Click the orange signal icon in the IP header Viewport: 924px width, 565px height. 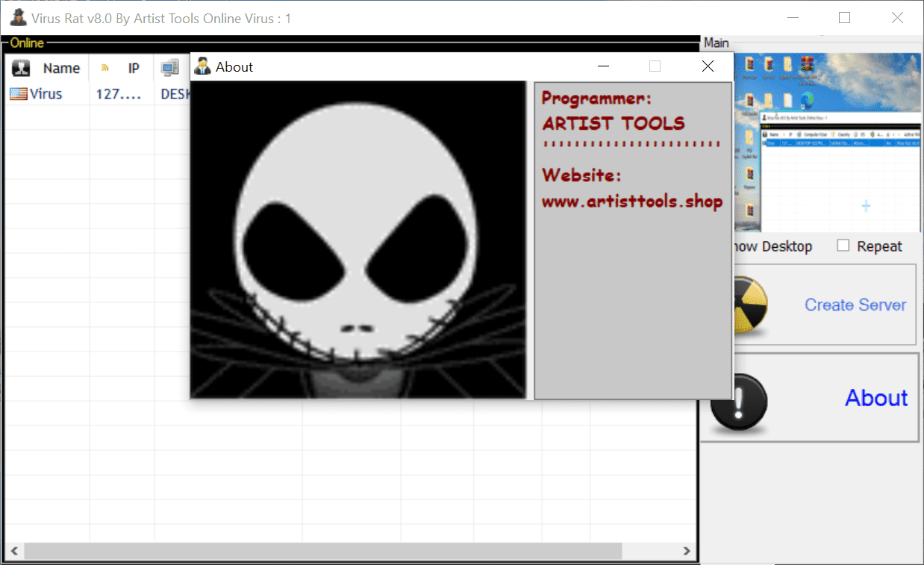[x=105, y=69]
